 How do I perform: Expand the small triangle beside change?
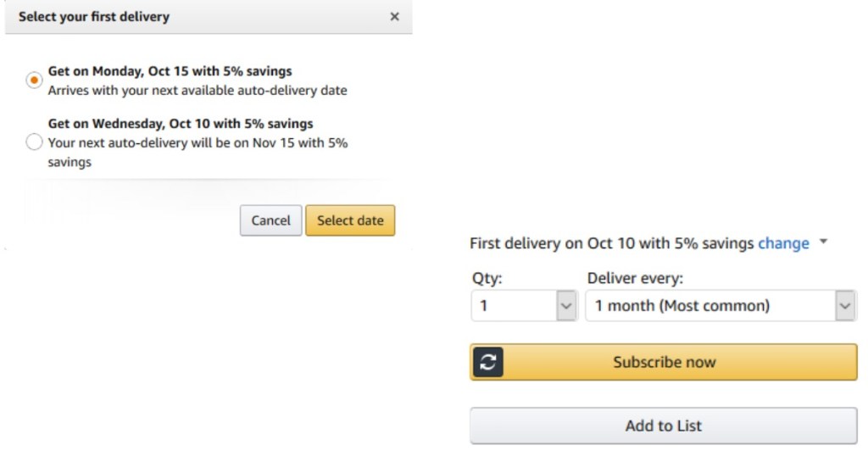coord(823,243)
